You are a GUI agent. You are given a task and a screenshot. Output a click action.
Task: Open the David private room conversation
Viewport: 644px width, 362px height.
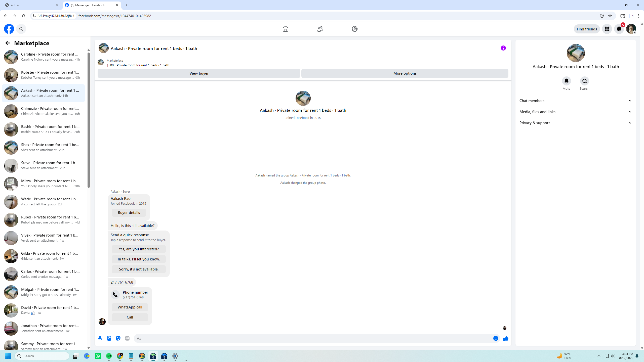(x=43, y=310)
